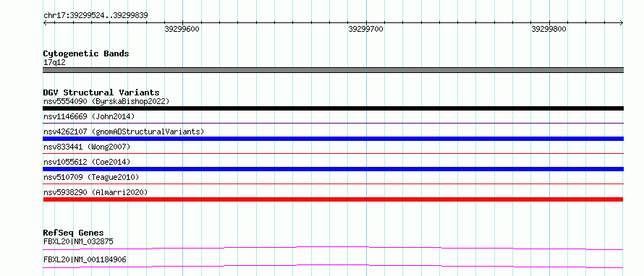Click the thin purple nsv1146669 line
The image size is (644, 276).
tap(334, 123)
